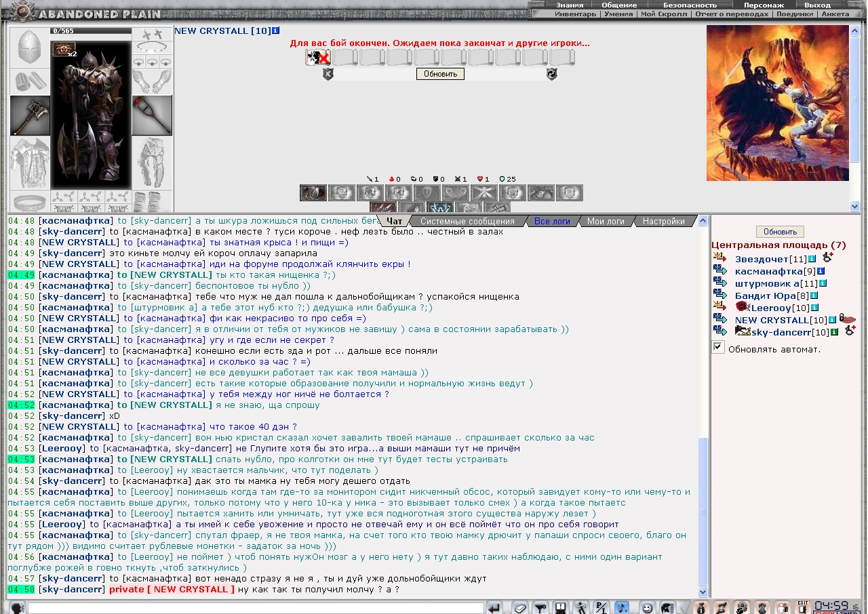The width and height of the screenshot is (868, 614).
Task: Send chat message with enter arrow icon
Action: pyautogui.click(x=494, y=608)
